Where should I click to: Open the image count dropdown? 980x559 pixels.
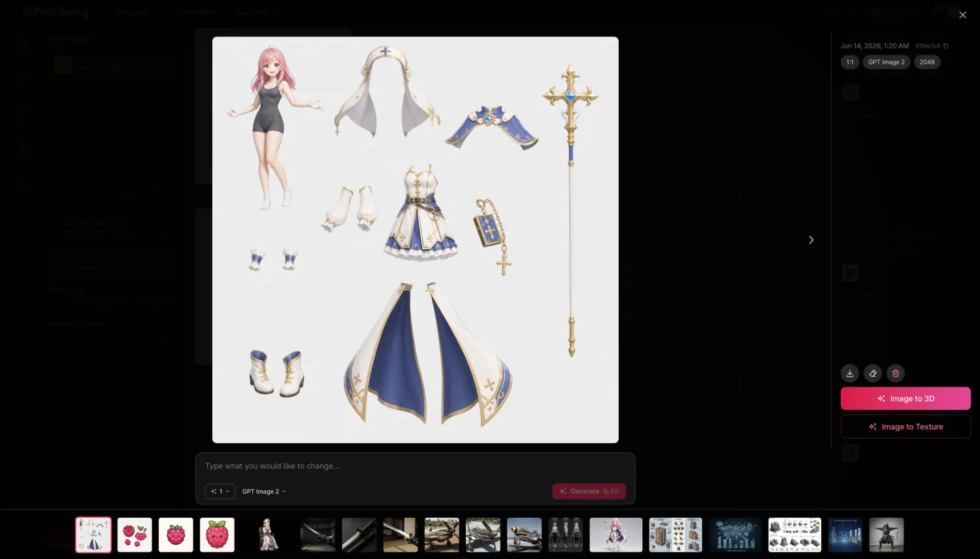click(220, 491)
